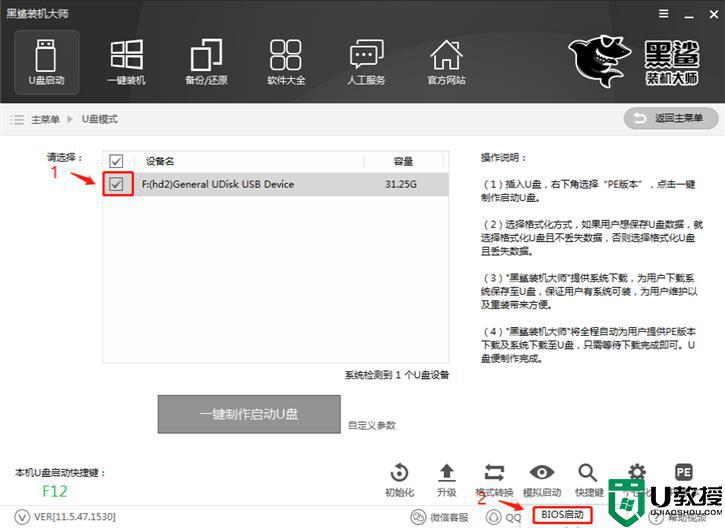The image size is (725, 528).
Task: Open the hamburger menu in the title bar
Action: 664,14
